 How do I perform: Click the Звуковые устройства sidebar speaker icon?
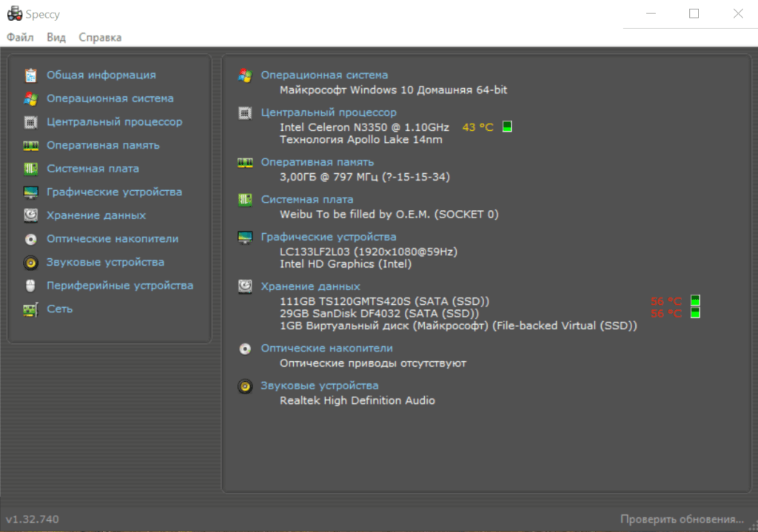click(x=31, y=263)
